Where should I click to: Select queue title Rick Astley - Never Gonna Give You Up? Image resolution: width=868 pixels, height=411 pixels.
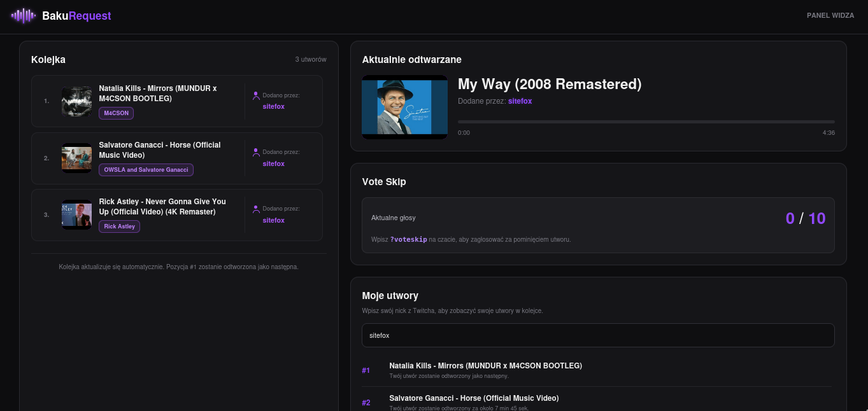(x=162, y=207)
